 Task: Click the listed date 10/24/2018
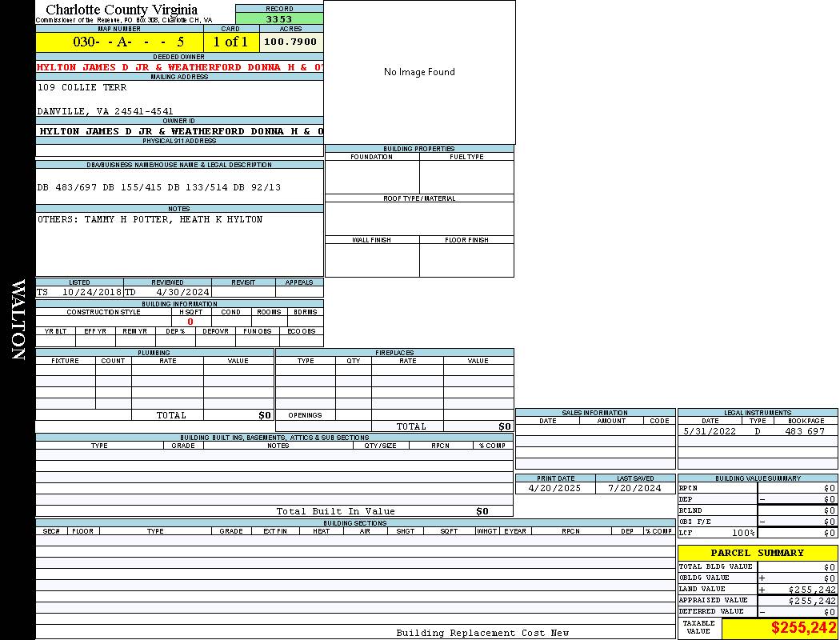tap(91, 292)
